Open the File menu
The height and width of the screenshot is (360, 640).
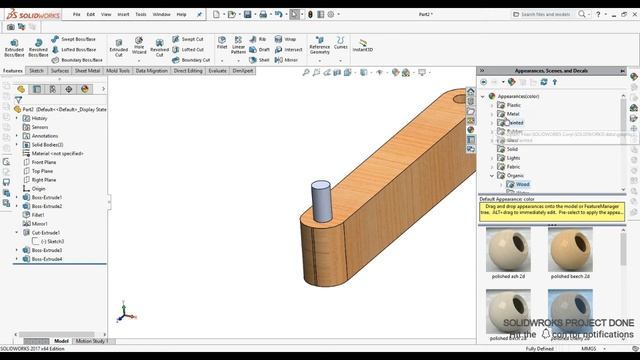77,14
